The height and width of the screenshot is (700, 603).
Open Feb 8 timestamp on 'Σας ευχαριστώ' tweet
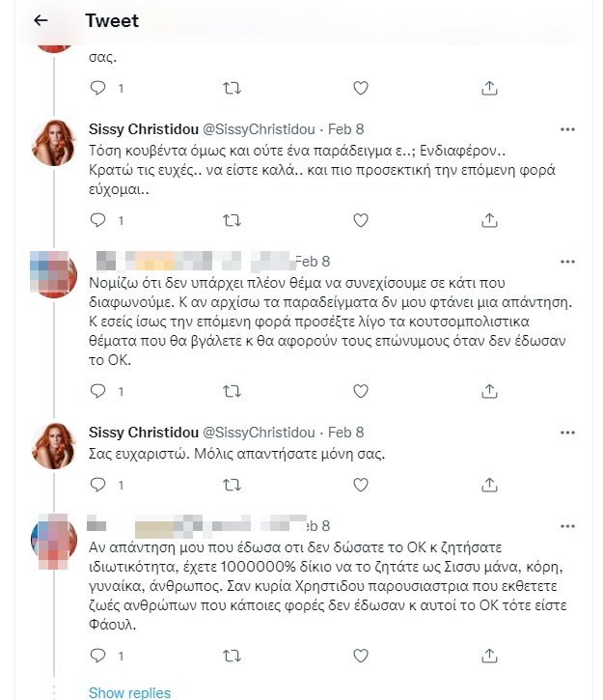point(345,432)
